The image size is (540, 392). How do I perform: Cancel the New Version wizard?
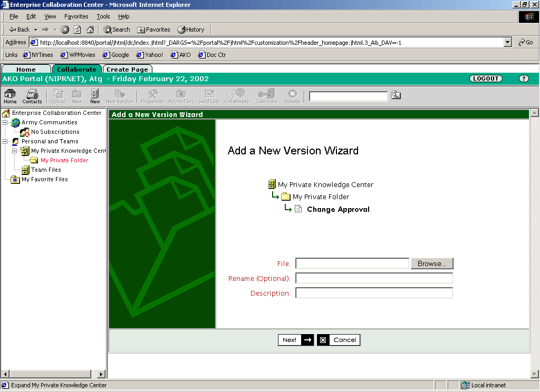pyautogui.click(x=339, y=340)
